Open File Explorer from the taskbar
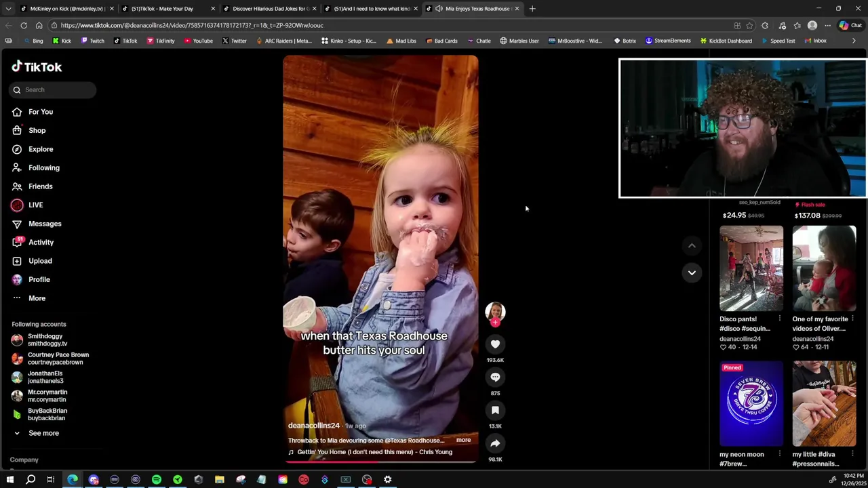 point(220,480)
